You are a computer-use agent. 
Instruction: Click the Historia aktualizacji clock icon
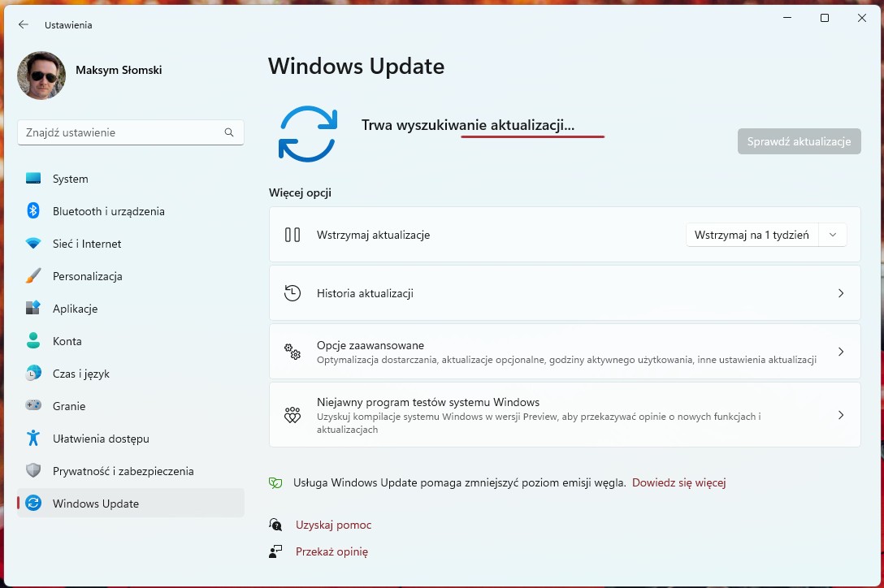point(292,293)
